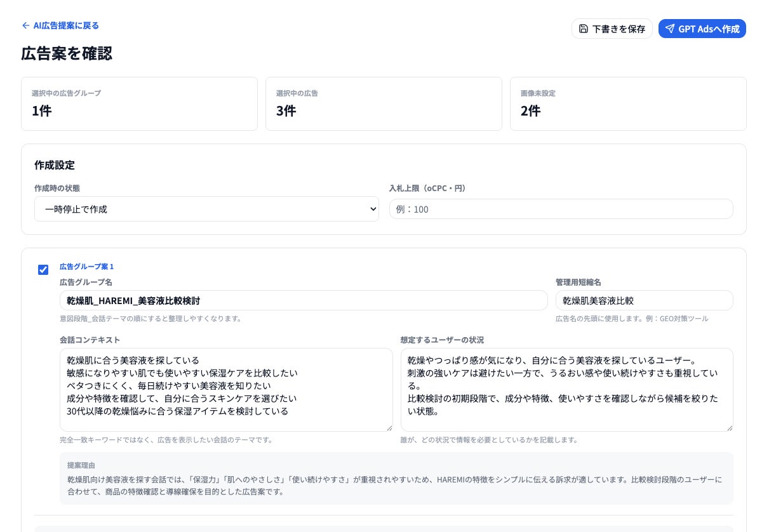
Task: Click hint text 意図段階_会話テーマの順
Action: point(150,318)
